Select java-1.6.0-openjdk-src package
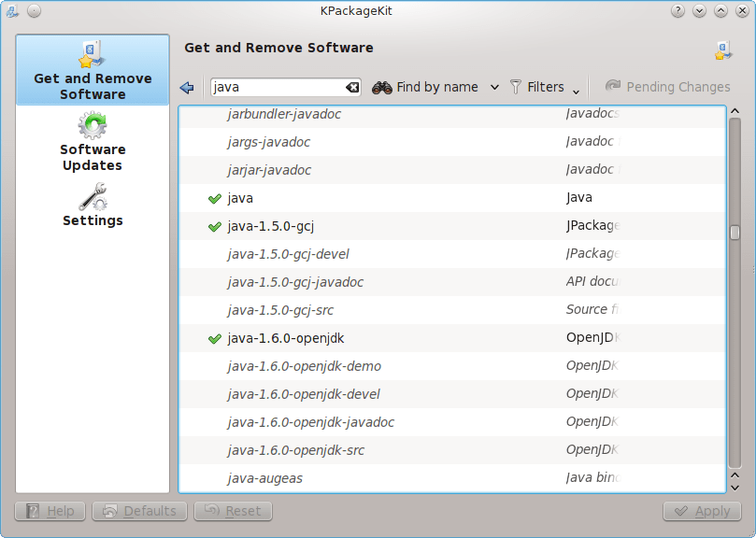The image size is (756, 538). point(452,450)
